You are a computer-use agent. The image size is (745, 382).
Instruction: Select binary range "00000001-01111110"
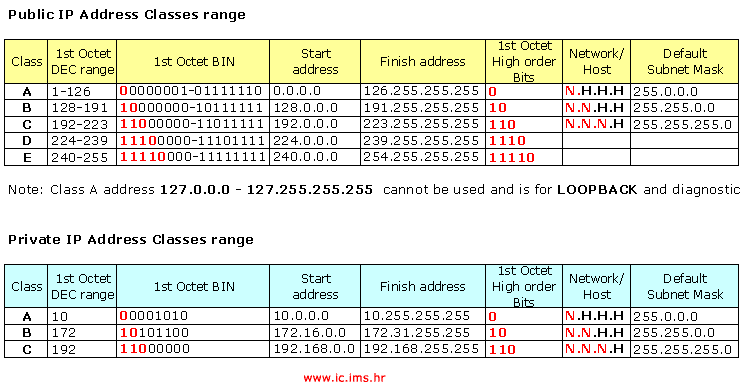coord(191,91)
